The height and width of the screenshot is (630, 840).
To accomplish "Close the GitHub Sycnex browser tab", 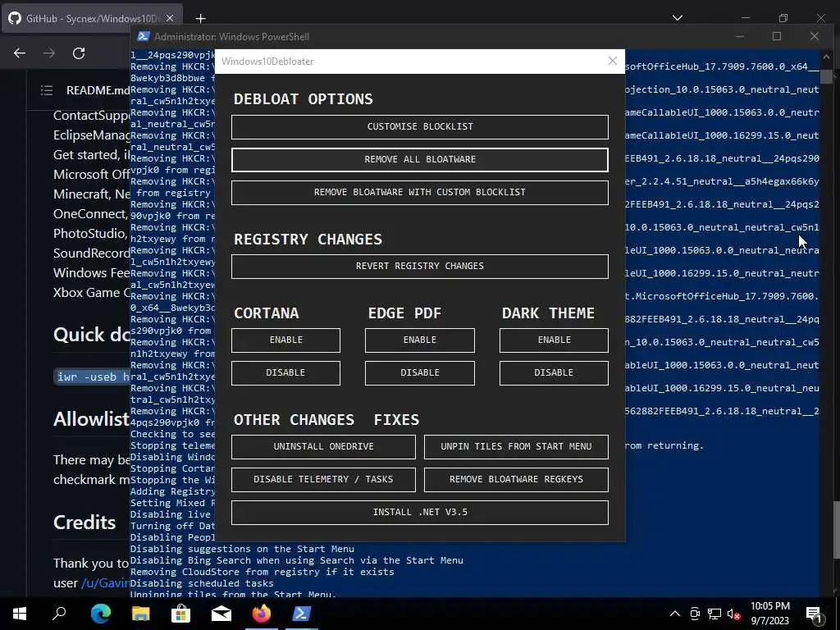I will point(170,18).
